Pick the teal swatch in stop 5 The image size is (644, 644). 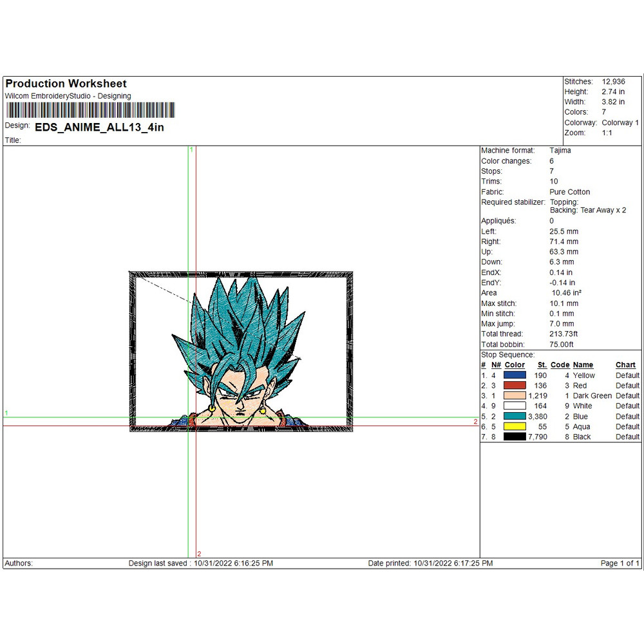point(515,416)
